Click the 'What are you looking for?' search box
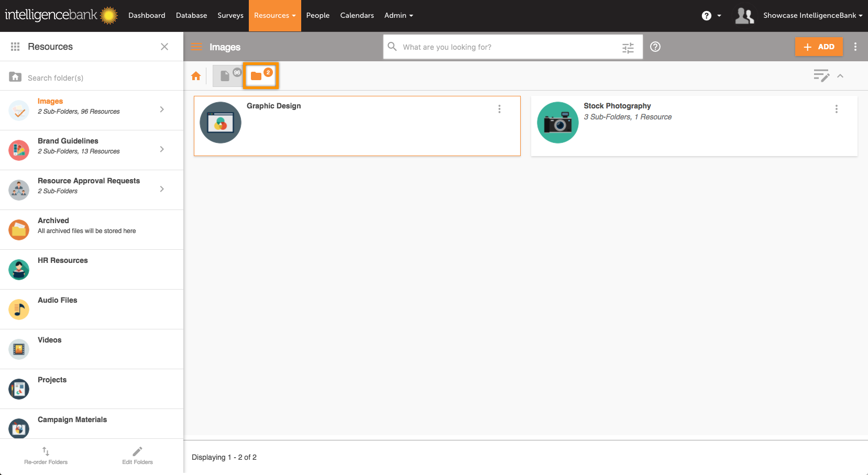The width and height of the screenshot is (868, 475). tap(513, 47)
